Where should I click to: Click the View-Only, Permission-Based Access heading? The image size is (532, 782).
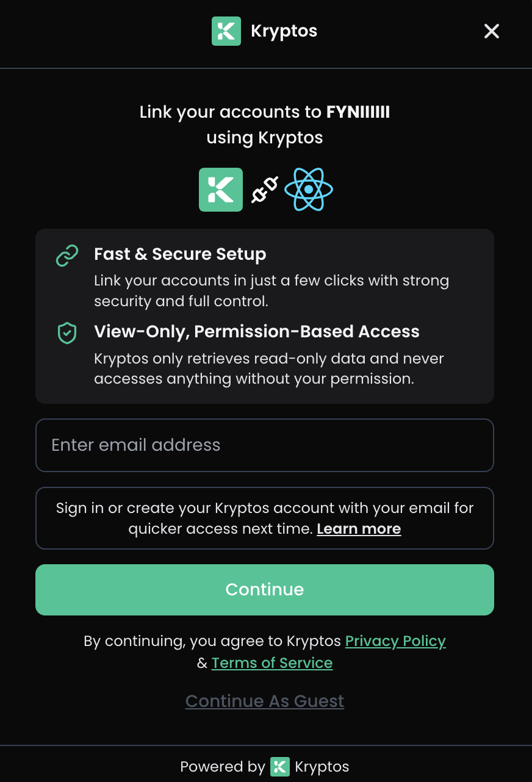257,331
